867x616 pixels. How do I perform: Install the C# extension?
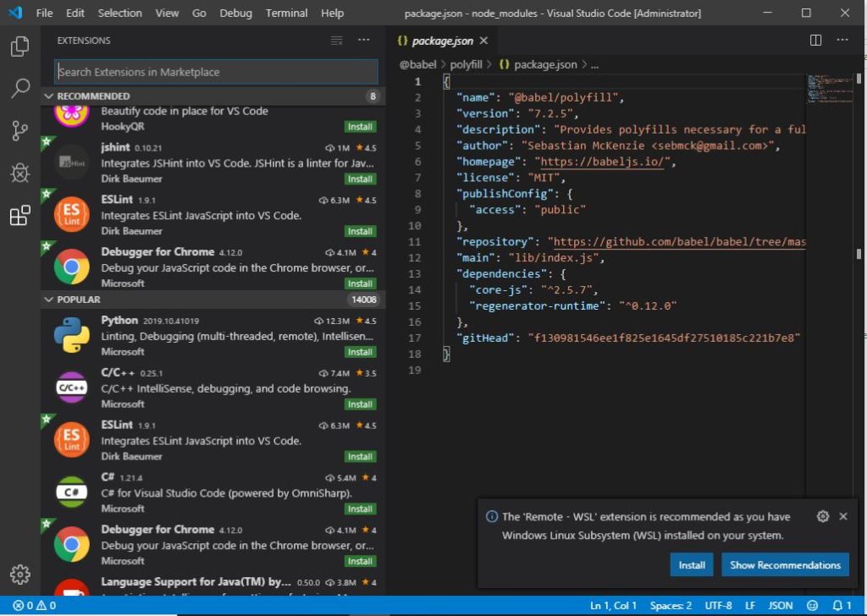tap(360, 509)
